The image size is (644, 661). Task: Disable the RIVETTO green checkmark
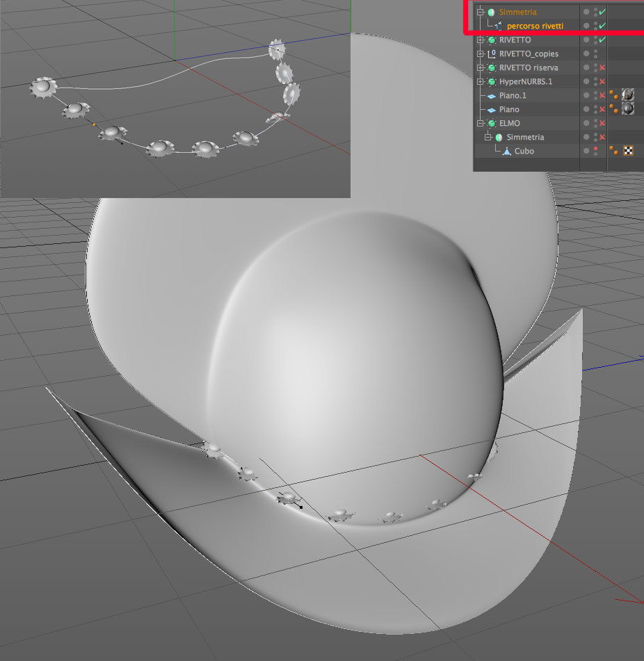[x=602, y=40]
